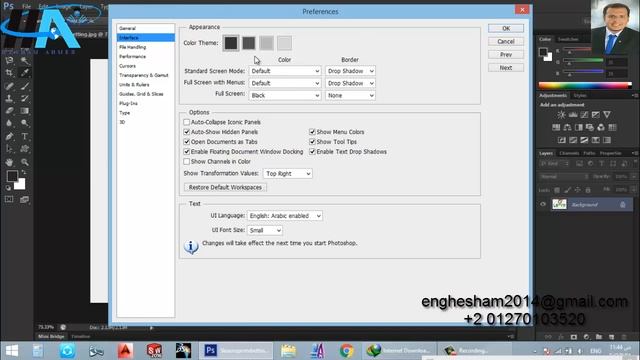Toggle Enable Text Drop Shadows

[312, 151]
